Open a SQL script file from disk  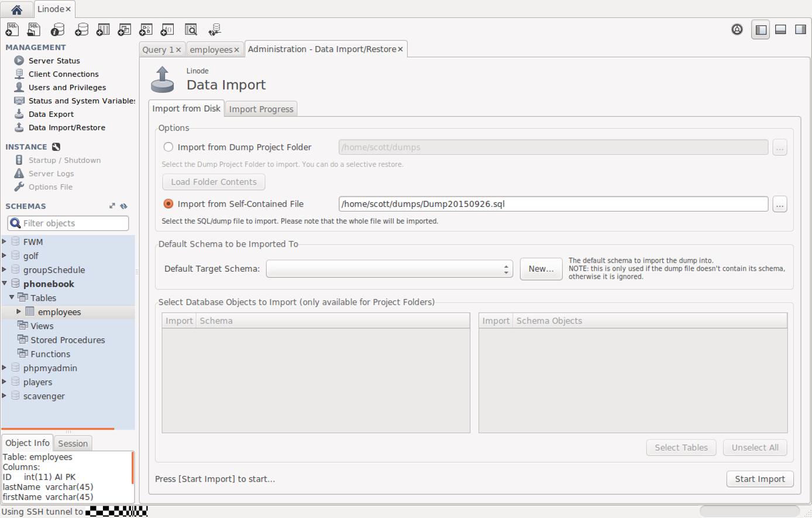[33, 29]
